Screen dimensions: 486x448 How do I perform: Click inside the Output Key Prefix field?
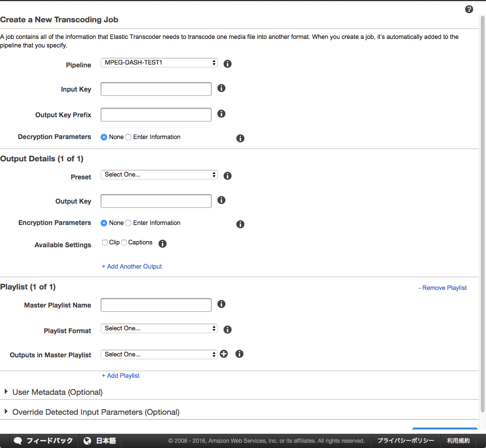coord(156,114)
